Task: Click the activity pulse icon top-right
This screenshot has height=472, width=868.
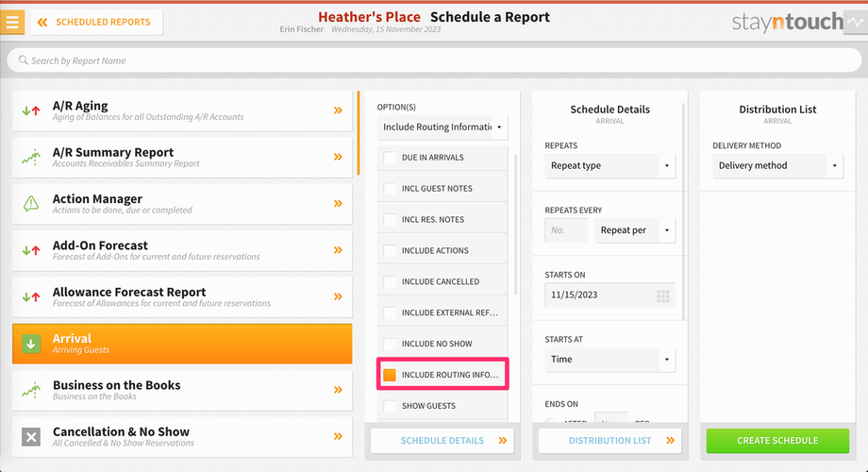Action: tap(856, 22)
